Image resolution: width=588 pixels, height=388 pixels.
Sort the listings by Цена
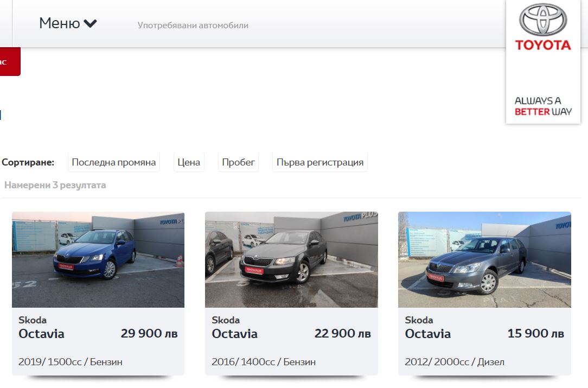pos(188,162)
